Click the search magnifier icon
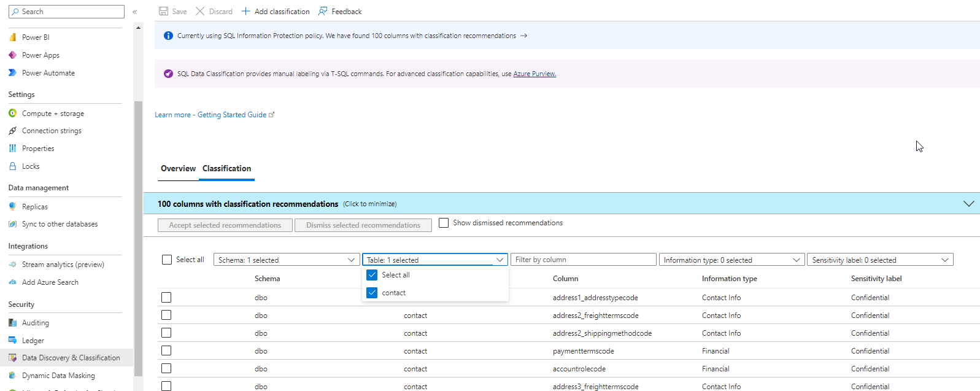 [x=15, y=12]
